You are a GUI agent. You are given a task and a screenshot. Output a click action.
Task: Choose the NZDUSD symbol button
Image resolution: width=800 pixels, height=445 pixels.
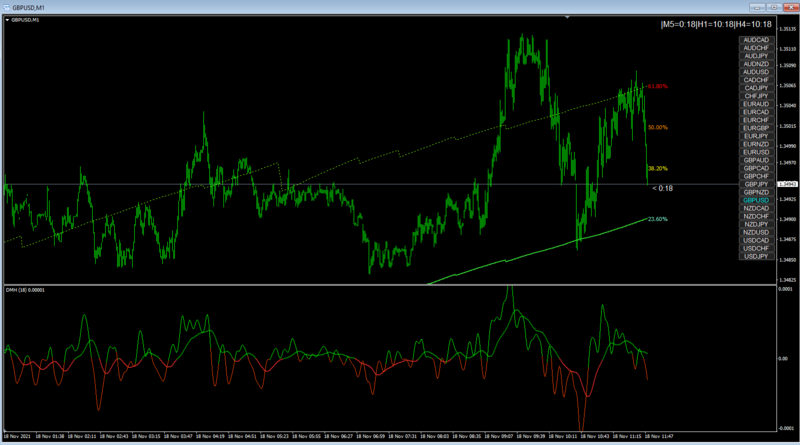(x=756, y=232)
